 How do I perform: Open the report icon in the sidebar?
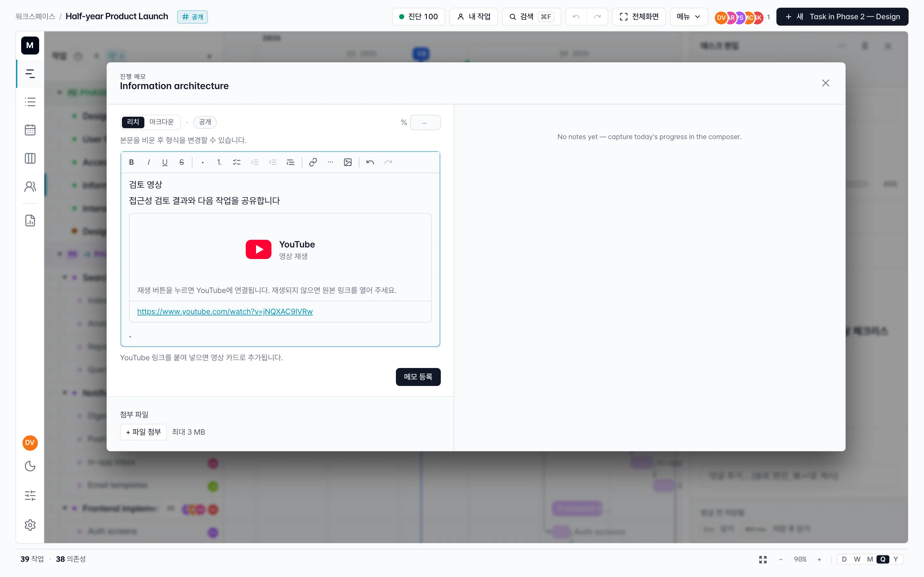[30, 221]
